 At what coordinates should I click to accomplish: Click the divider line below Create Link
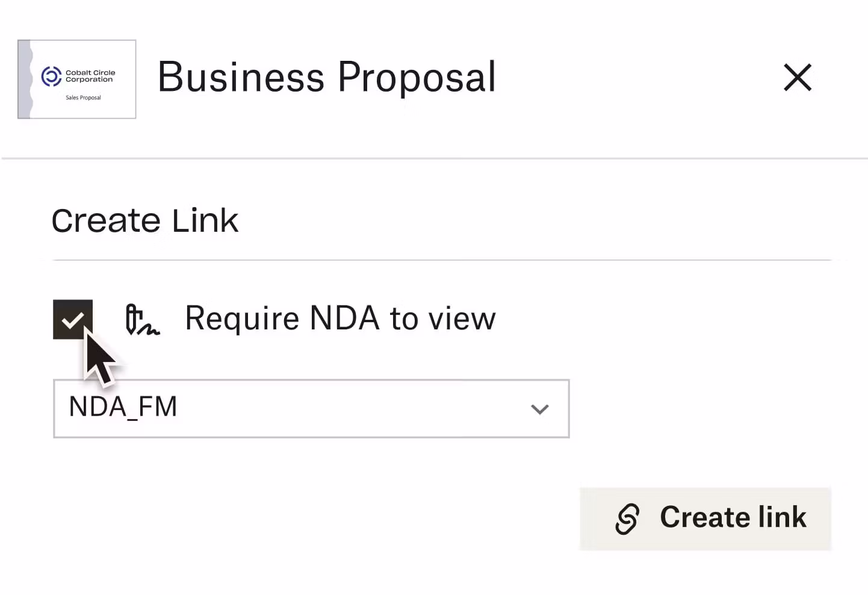442,260
